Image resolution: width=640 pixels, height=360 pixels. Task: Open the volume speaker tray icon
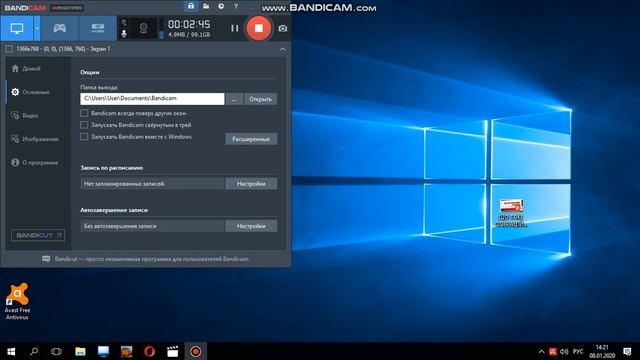coord(564,351)
